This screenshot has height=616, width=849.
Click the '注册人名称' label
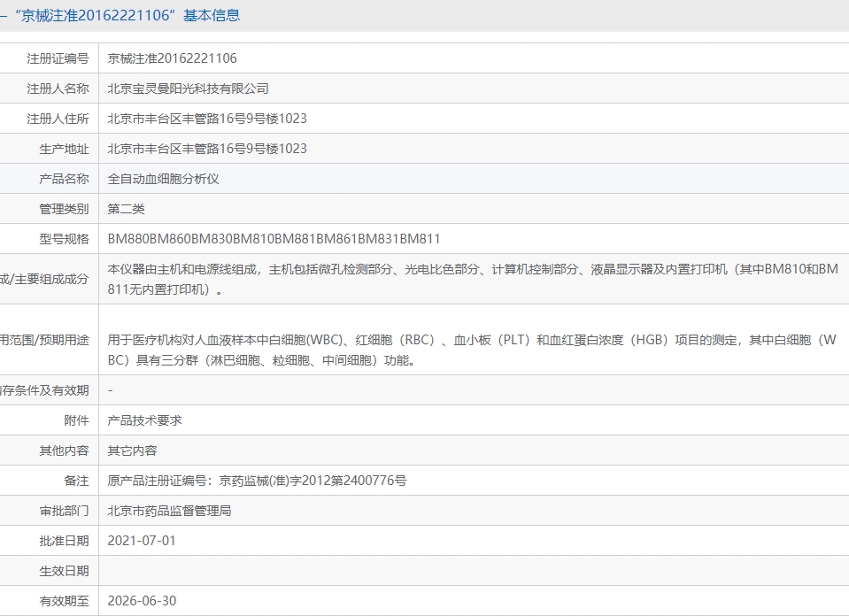(x=58, y=89)
